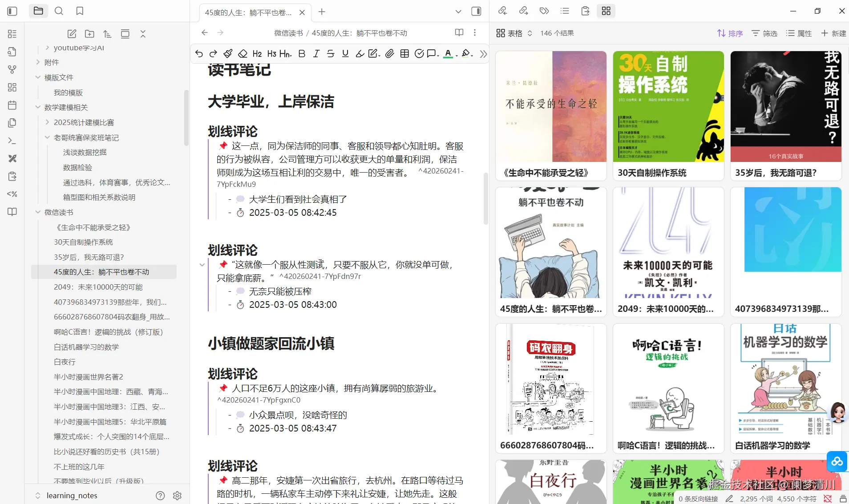Toggle the left sidebar

point(12,11)
